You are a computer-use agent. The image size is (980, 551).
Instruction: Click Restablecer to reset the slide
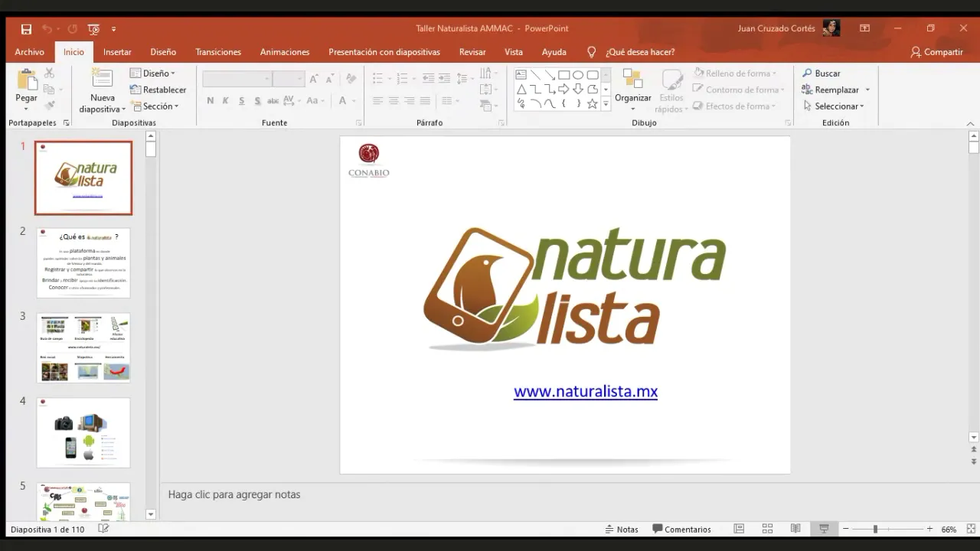[x=158, y=90]
